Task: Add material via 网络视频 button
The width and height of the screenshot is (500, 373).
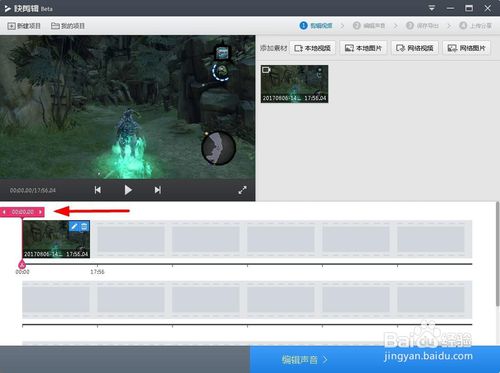Action: [415, 48]
